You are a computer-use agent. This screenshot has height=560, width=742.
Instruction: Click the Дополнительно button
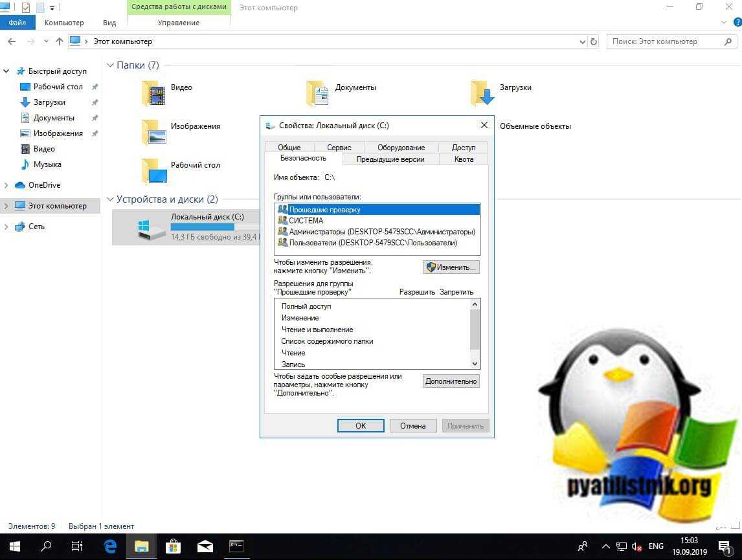pyautogui.click(x=451, y=381)
